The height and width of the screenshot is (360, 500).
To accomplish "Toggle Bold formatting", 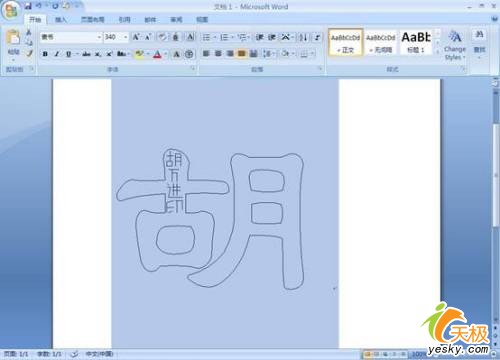I will tap(45, 54).
